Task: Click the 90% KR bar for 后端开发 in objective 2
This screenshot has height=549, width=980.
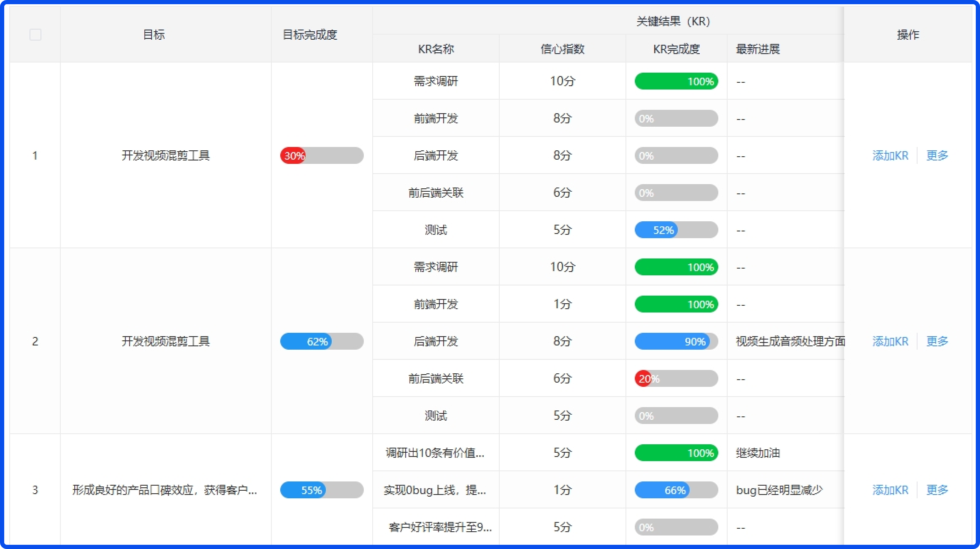Action: 675,341
